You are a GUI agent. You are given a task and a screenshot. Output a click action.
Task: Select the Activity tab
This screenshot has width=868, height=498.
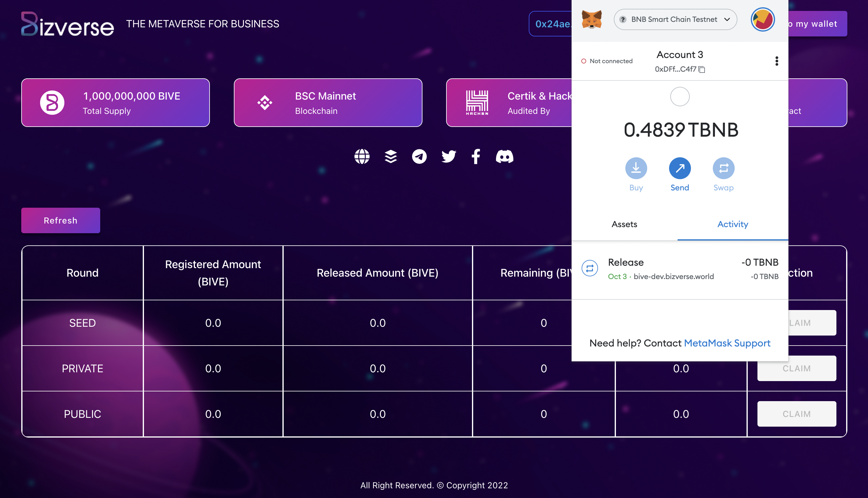pos(733,224)
